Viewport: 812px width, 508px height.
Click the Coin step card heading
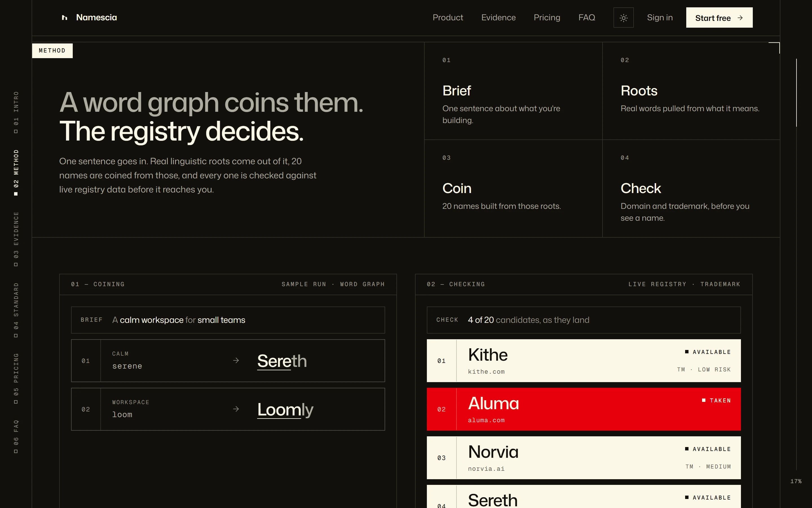click(457, 188)
